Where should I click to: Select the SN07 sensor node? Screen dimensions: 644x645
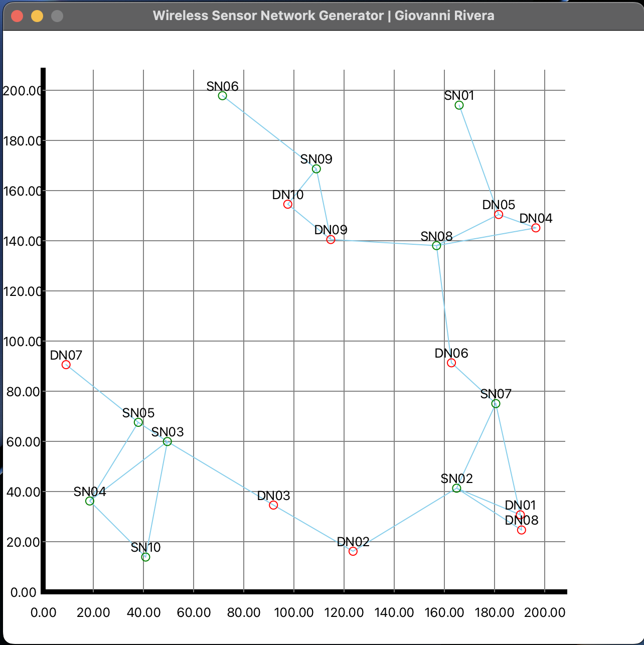click(496, 404)
